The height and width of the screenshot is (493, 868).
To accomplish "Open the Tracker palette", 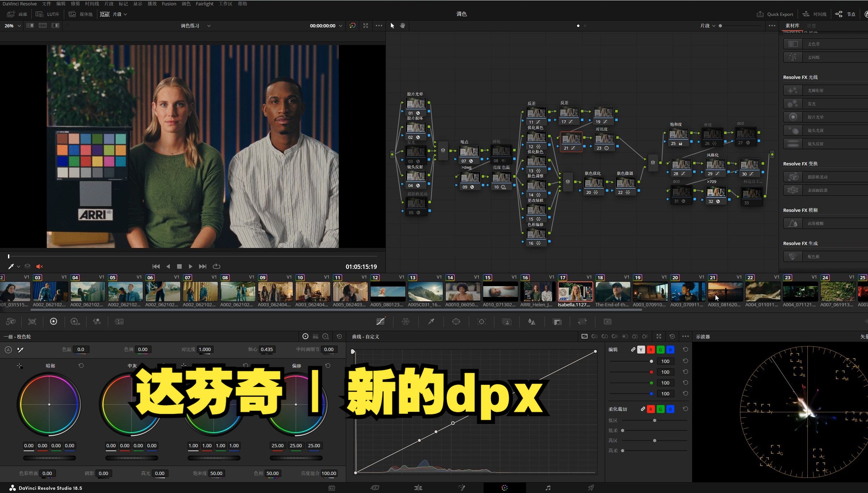I will tap(481, 321).
